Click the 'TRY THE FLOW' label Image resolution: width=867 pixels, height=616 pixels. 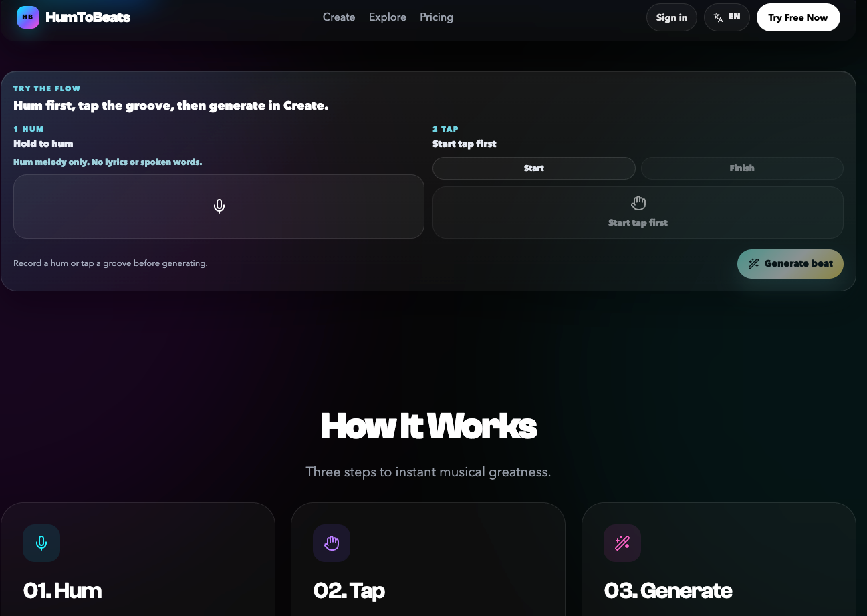[x=47, y=88]
